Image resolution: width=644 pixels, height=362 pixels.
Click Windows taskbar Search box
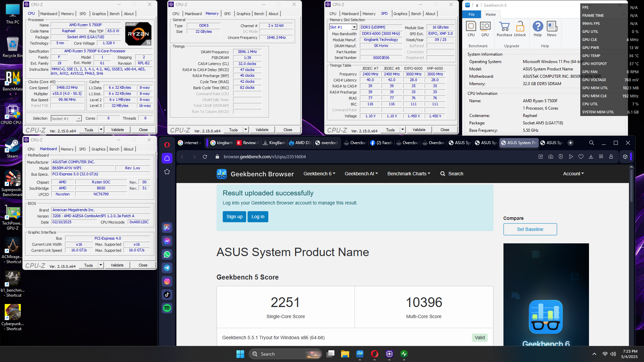[285, 354]
